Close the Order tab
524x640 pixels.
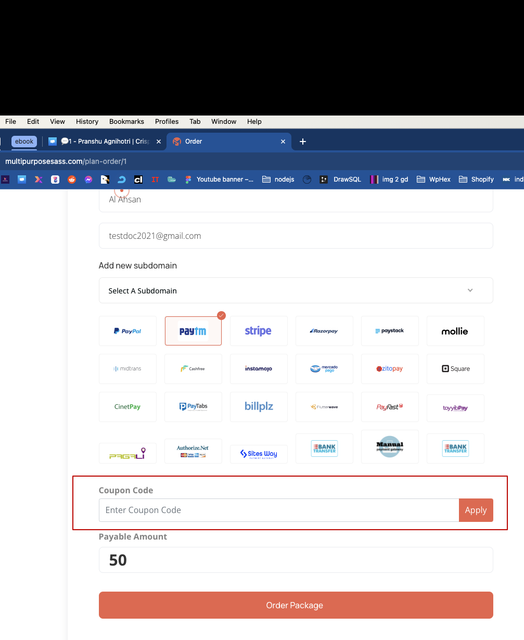[x=283, y=142]
